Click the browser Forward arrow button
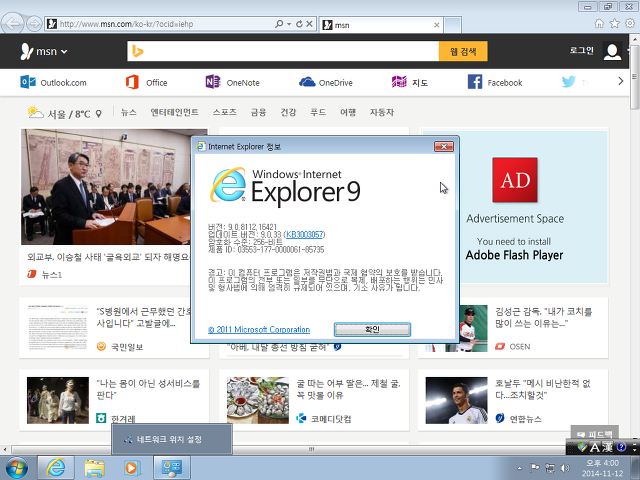Screen dimensions: 640x480 (x=34, y=24)
